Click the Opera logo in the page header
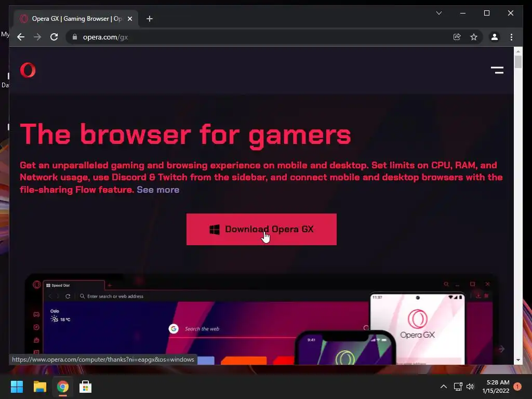The image size is (532, 399). (28, 70)
